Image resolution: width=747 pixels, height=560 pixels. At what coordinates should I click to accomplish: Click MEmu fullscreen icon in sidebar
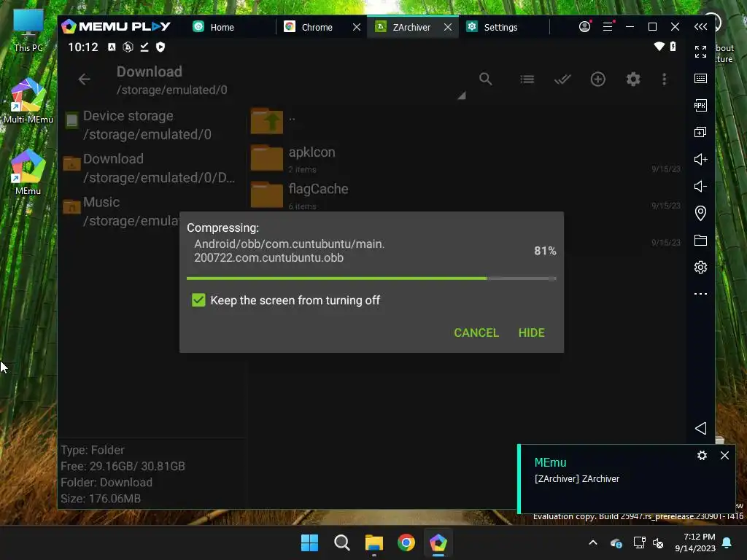click(x=700, y=52)
